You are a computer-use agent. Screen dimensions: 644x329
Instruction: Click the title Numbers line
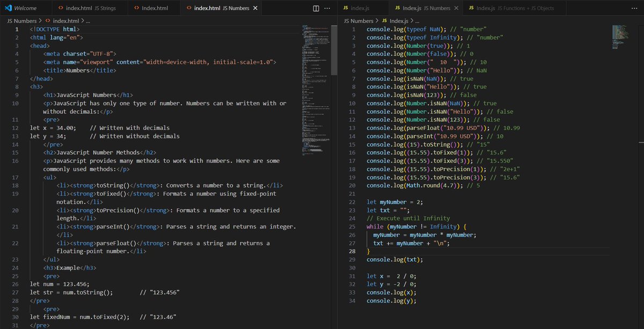point(80,70)
